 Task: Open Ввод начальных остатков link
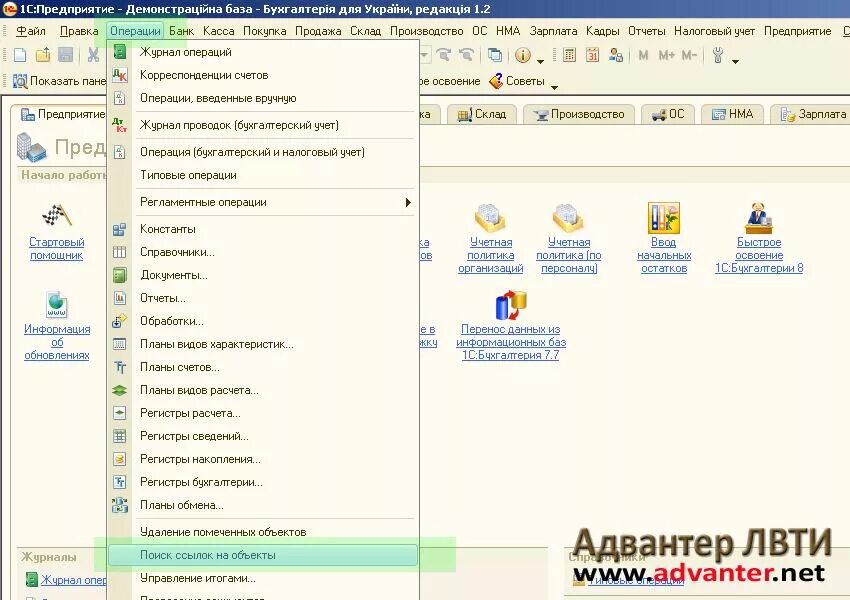click(664, 255)
